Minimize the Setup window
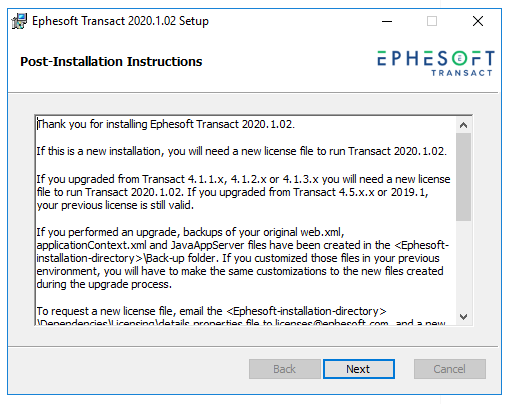 (387, 21)
